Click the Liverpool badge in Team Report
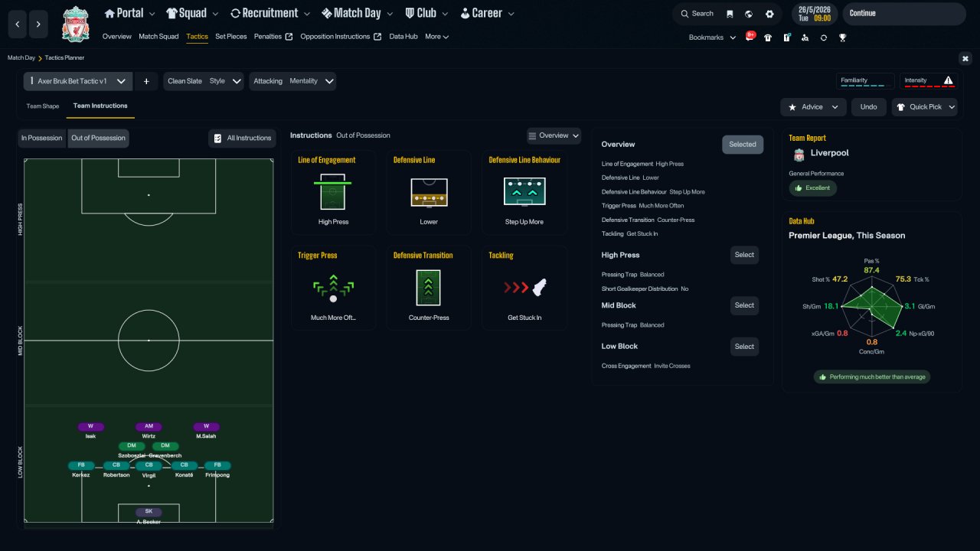This screenshot has width=980, height=551. pos(799,155)
